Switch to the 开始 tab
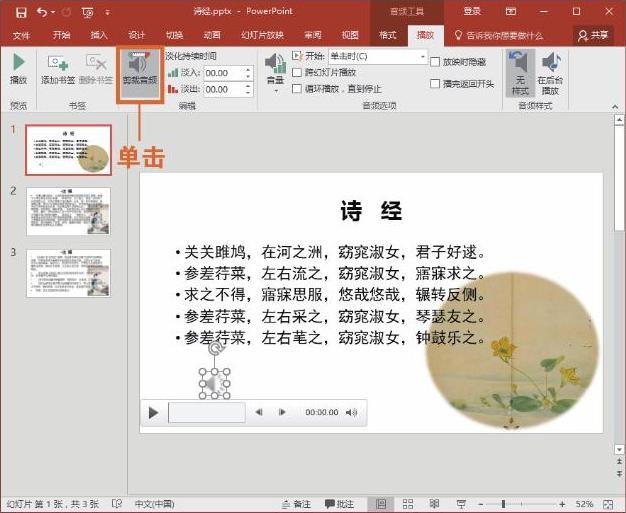The height and width of the screenshot is (513, 626). (x=61, y=35)
